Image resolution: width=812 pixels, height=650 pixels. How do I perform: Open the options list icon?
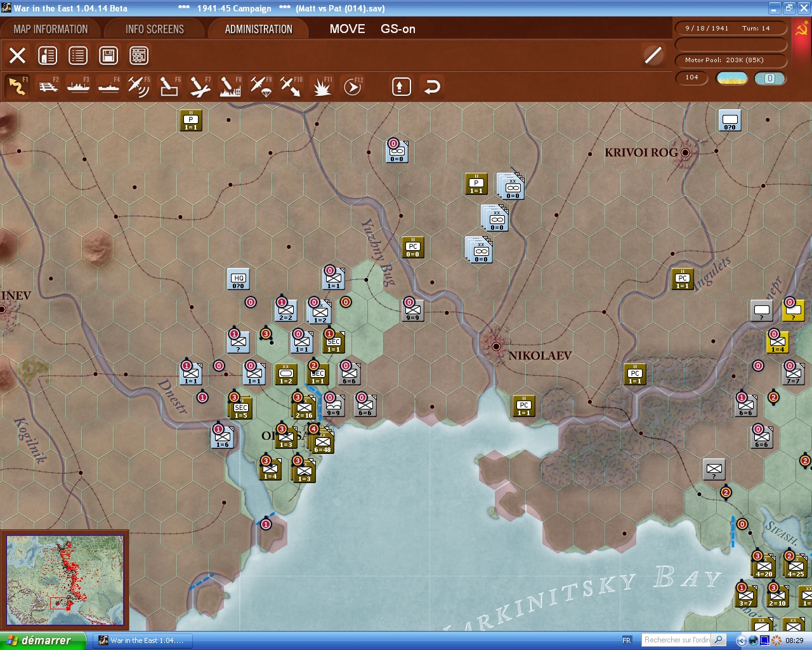[x=78, y=56]
